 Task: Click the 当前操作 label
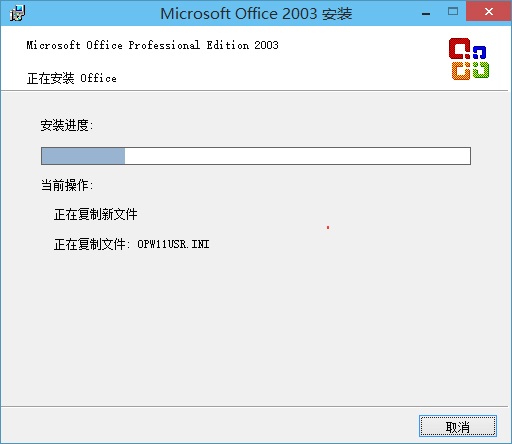(67, 185)
